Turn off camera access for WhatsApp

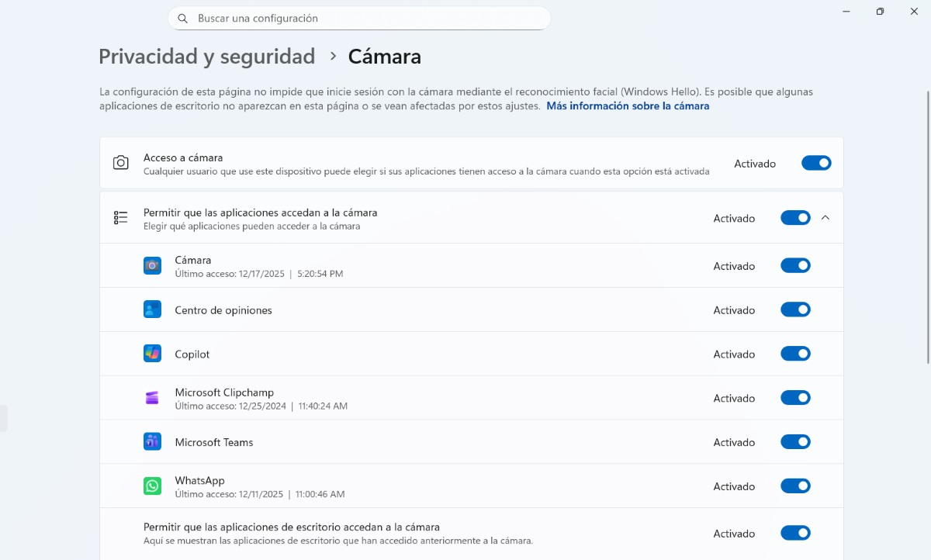(795, 486)
